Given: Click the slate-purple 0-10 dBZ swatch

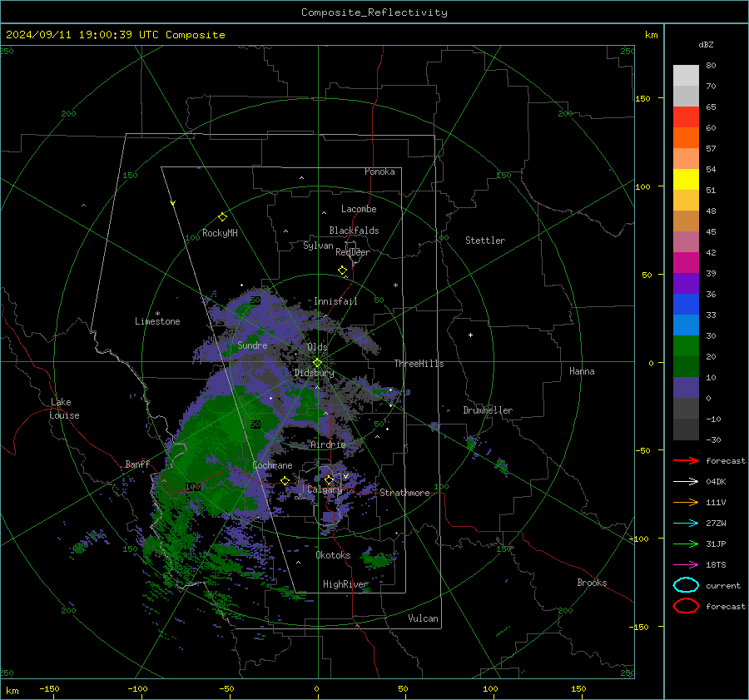Looking at the screenshot, I should pyautogui.click(x=686, y=388).
